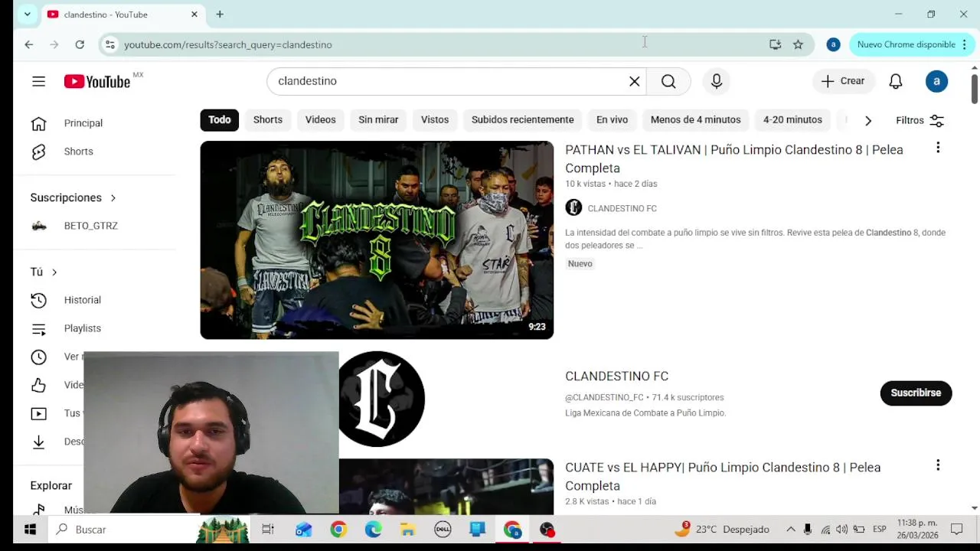Click the install app icon in address bar
The width and height of the screenshot is (980, 551).
point(775,44)
